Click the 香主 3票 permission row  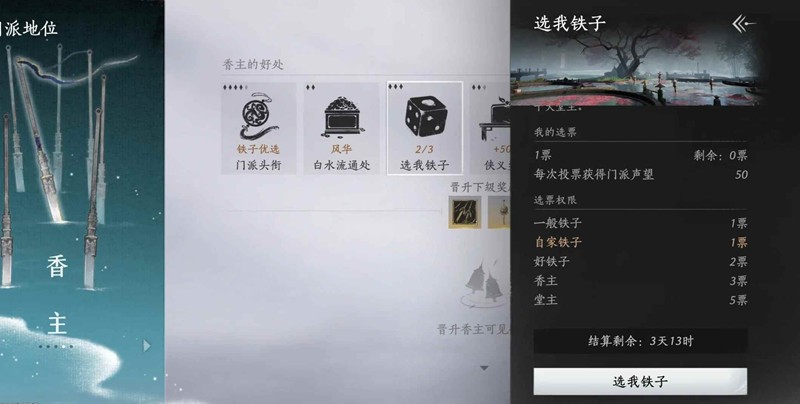(640, 281)
